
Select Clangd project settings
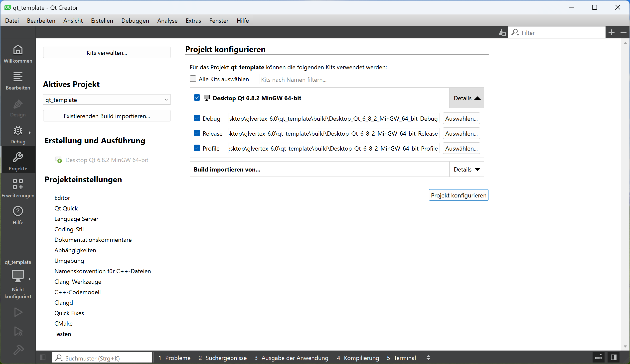click(64, 302)
